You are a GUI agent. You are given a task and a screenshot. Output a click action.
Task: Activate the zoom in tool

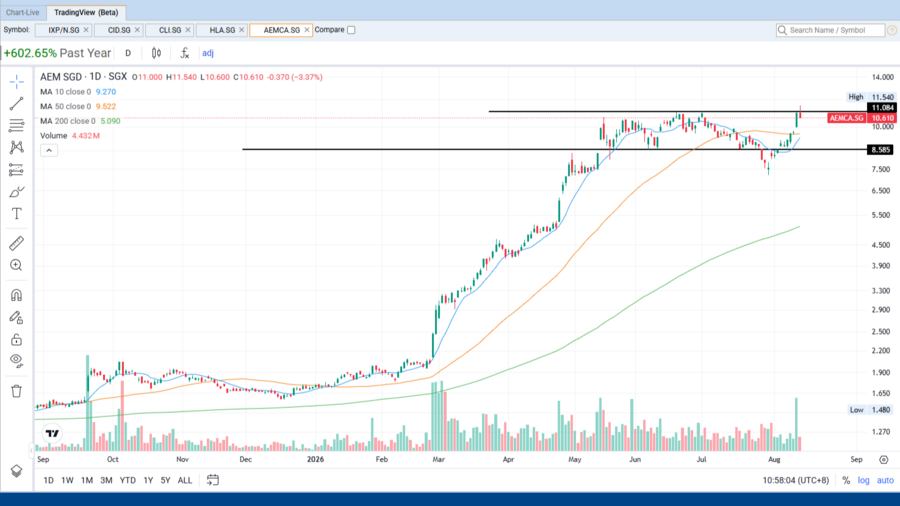(17, 265)
